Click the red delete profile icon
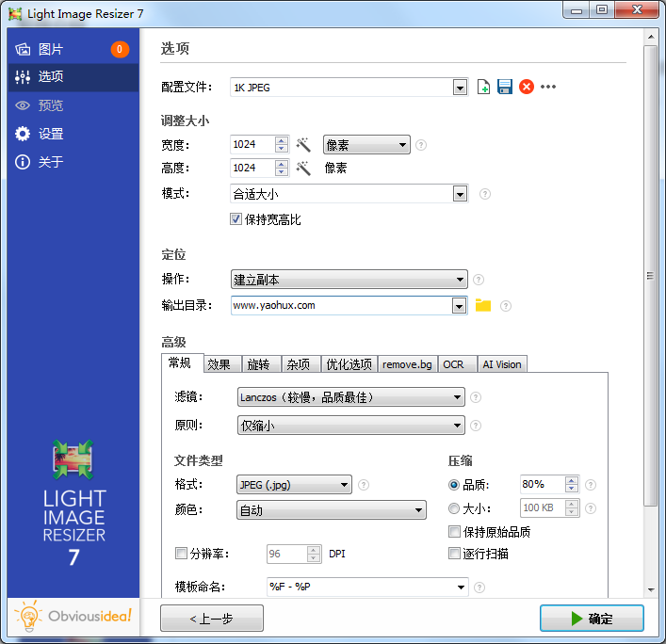The width and height of the screenshot is (666, 644). pos(527,88)
